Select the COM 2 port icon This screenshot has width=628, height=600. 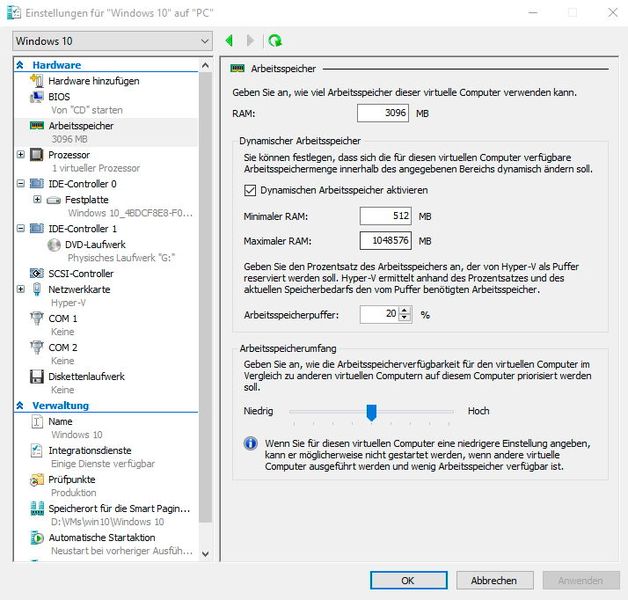pos(36,347)
